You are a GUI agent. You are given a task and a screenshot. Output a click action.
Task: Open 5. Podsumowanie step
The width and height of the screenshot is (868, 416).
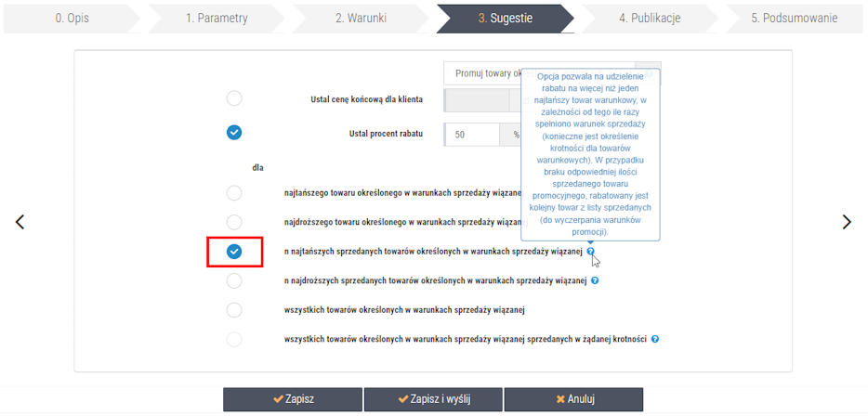click(795, 18)
